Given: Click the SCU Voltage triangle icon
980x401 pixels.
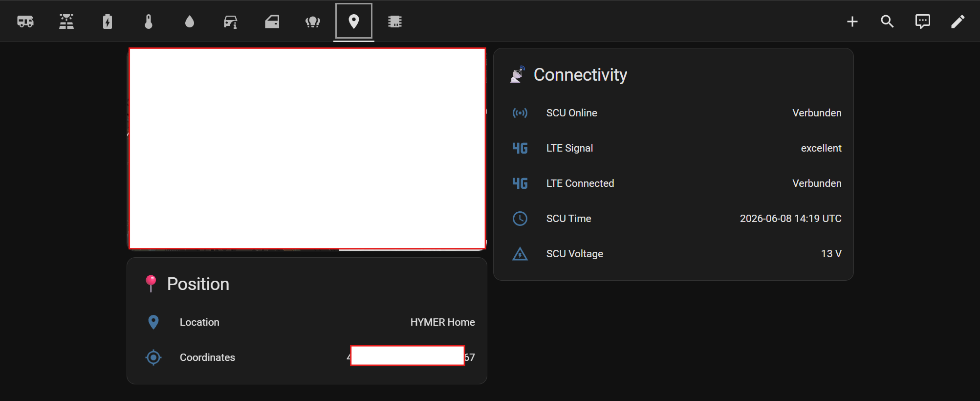Looking at the screenshot, I should (520, 254).
